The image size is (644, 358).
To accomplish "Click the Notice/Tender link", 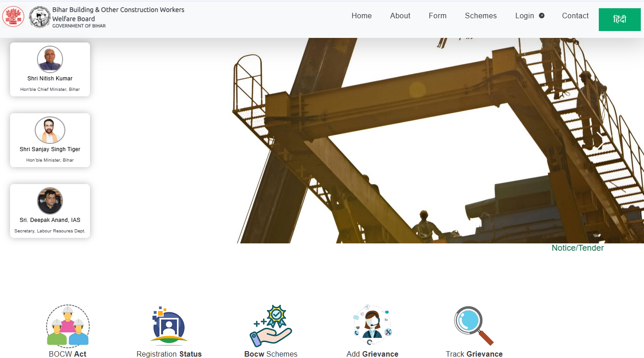I will [x=577, y=248].
